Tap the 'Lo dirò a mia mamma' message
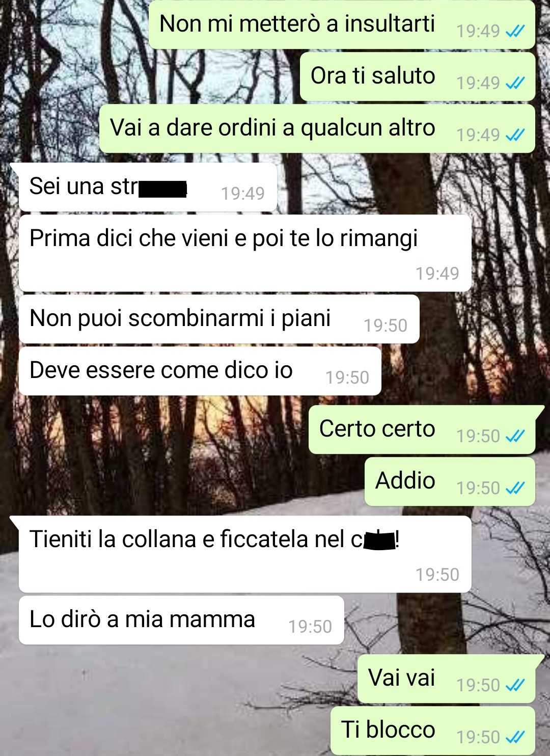The width and height of the screenshot is (550, 756). pyautogui.click(x=181, y=620)
